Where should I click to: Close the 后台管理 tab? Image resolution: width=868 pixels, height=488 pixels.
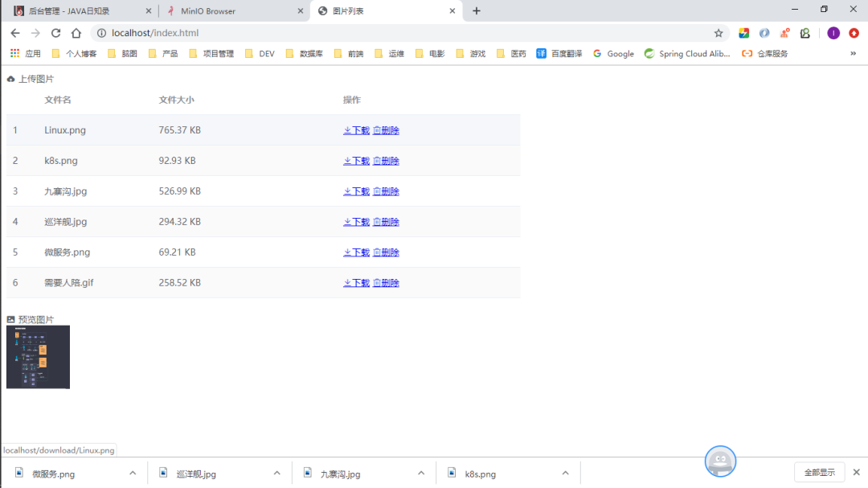click(149, 11)
